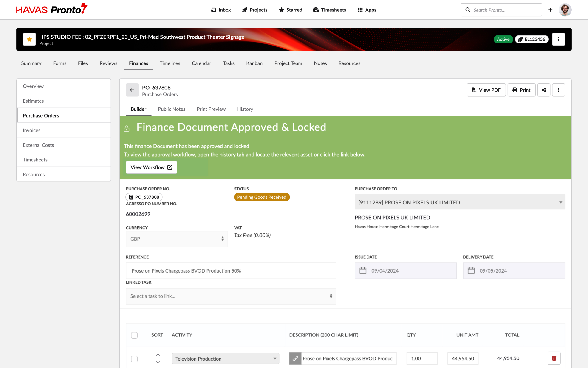Click the EL123456 project code badge
The image size is (588, 368).
click(532, 39)
